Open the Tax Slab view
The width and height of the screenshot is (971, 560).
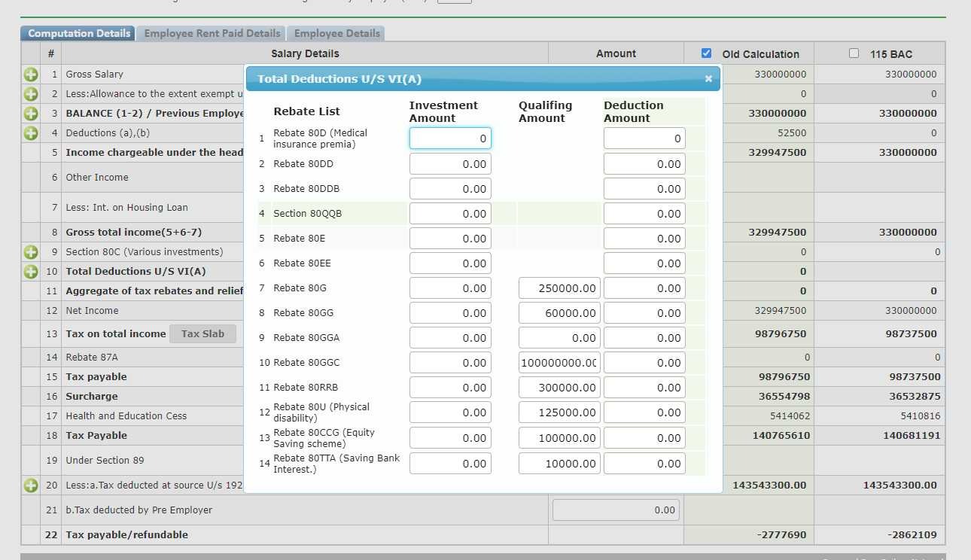coord(202,333)
